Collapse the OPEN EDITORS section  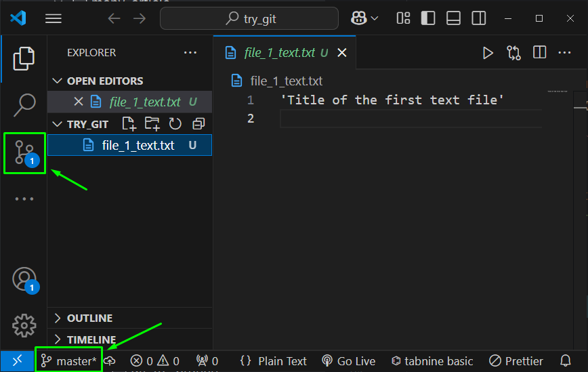[x=104, y=81]
